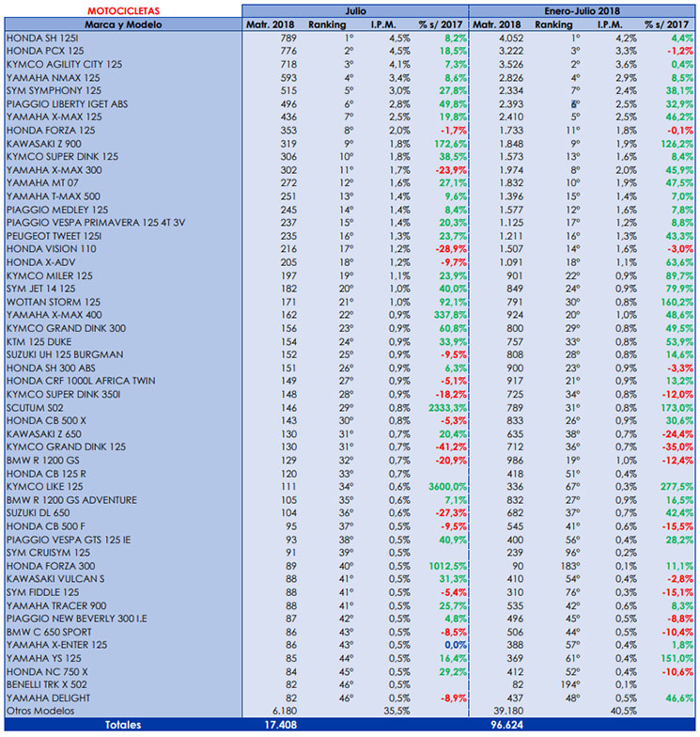Select the YAMAHA MT 07 cell
700x737 pixels.
42,182
